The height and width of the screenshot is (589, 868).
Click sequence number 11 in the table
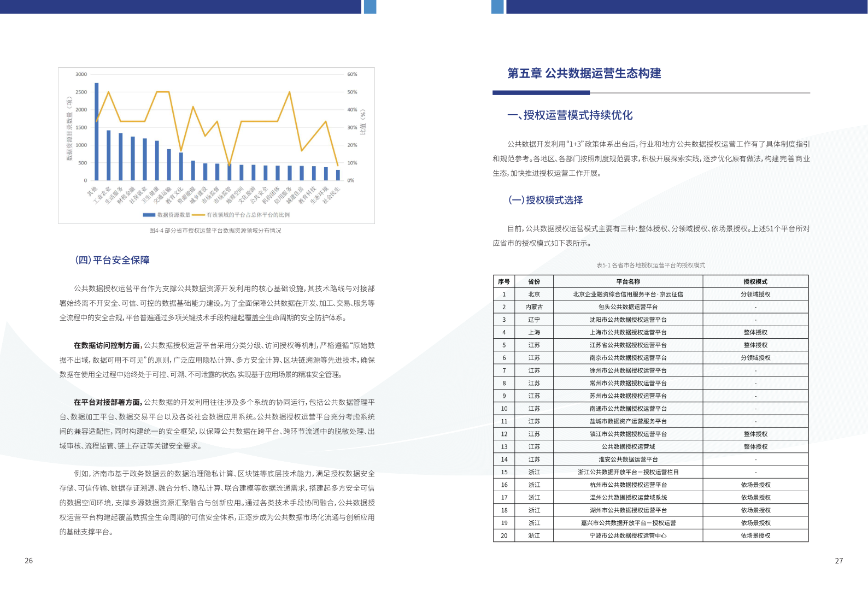[504, 421]
